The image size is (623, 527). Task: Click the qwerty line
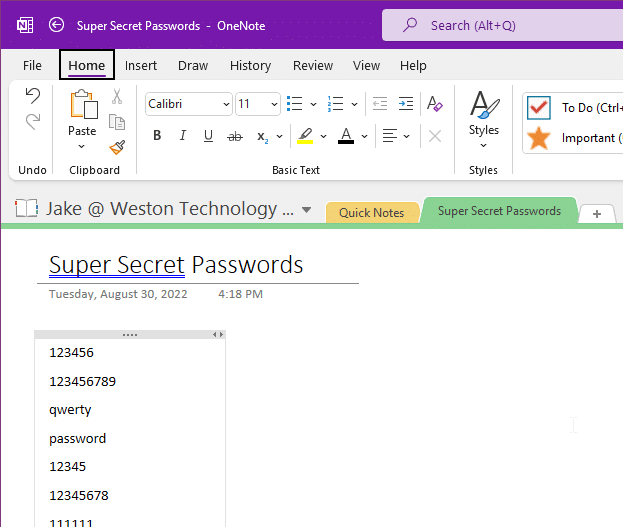pos(70,410)
